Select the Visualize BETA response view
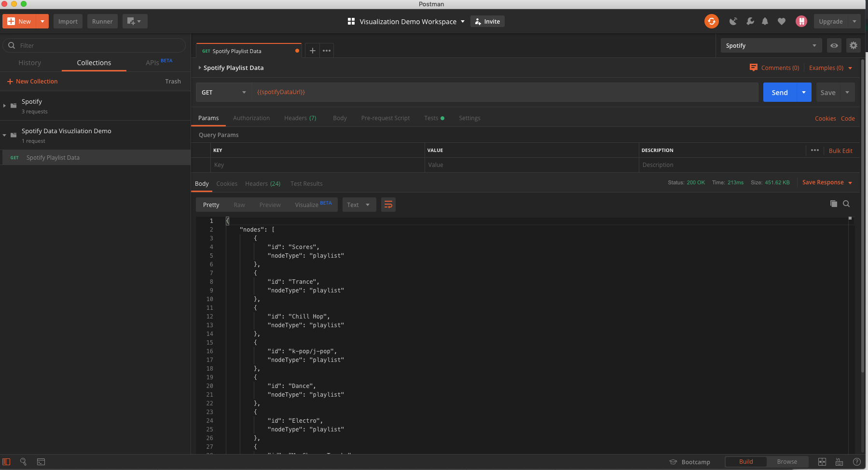This screenshot has width=868, height=470. [x=313, y=205]
